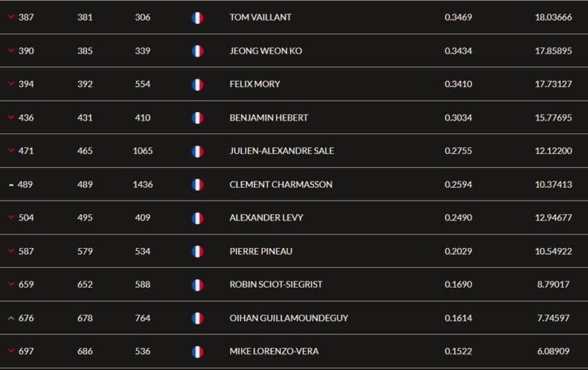Click the flag beside Robin Sciot-Siegrist

pos(197,285)
